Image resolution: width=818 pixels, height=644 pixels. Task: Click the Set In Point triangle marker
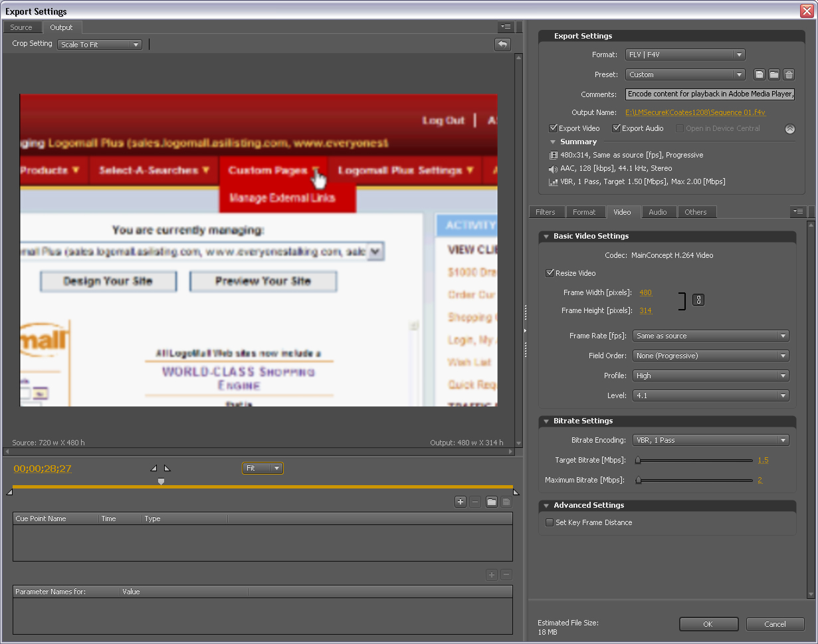pyautogui.click(x=153, y=469)
